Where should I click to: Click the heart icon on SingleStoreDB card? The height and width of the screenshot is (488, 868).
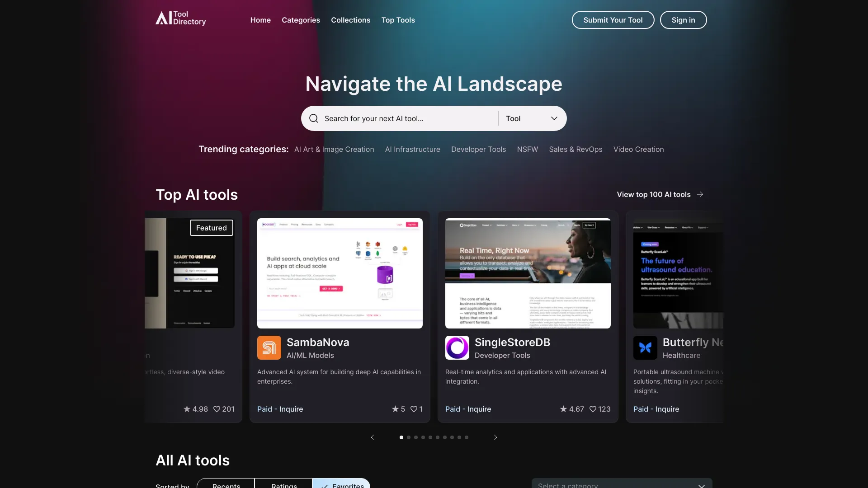[x=593, y=409]
